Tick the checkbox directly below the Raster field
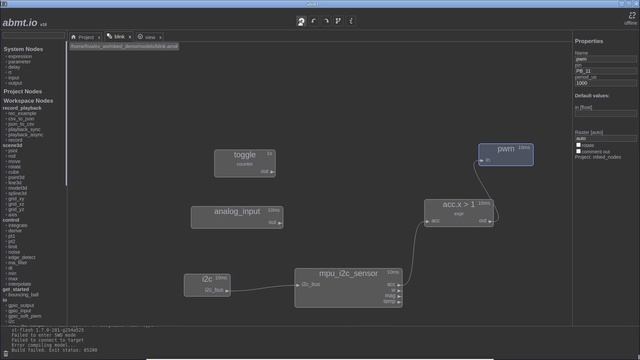This screenshot has width=640, height=360. [x=578, y=145]
